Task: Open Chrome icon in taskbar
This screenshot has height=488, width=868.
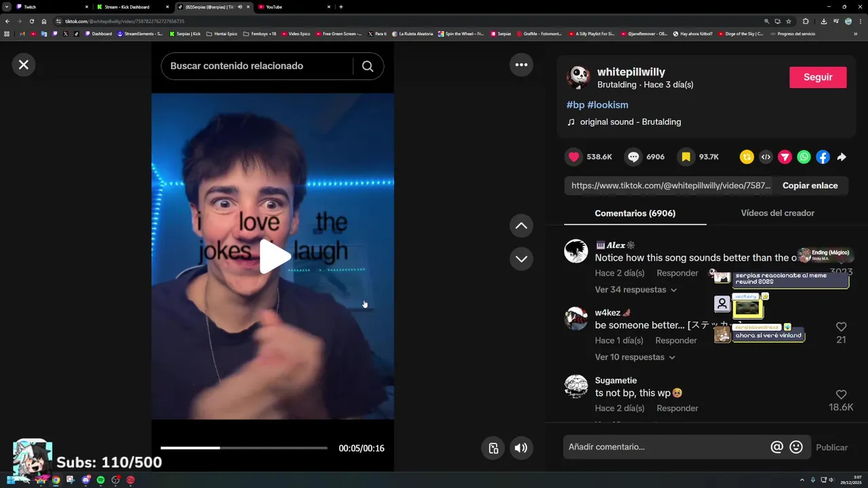Action: (56, 480)
